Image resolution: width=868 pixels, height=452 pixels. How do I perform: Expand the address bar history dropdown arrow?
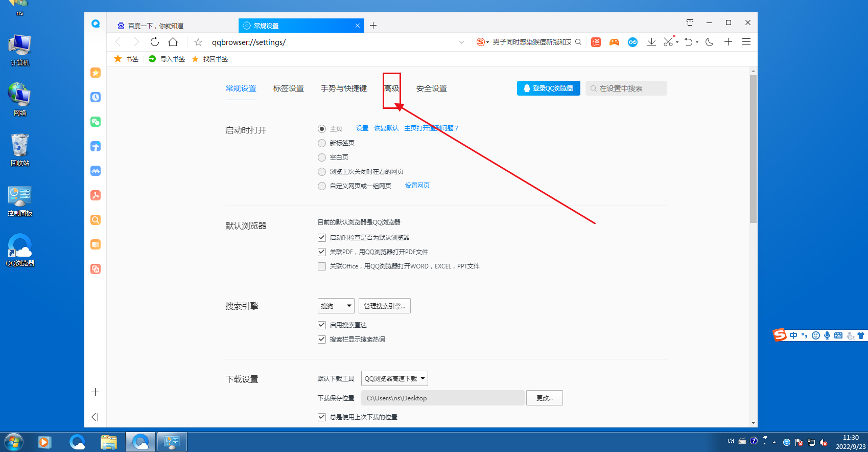coord(461,42)
